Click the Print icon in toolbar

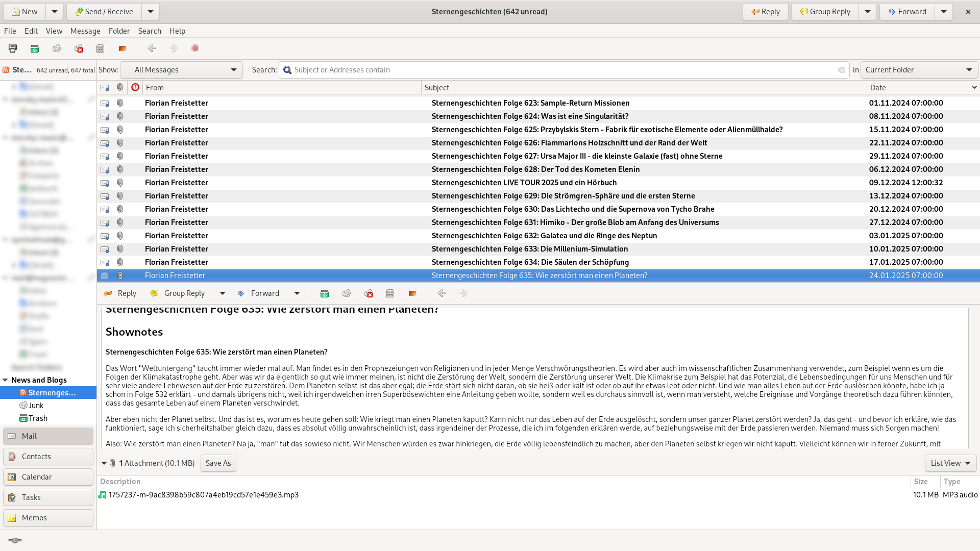(13, 48)
